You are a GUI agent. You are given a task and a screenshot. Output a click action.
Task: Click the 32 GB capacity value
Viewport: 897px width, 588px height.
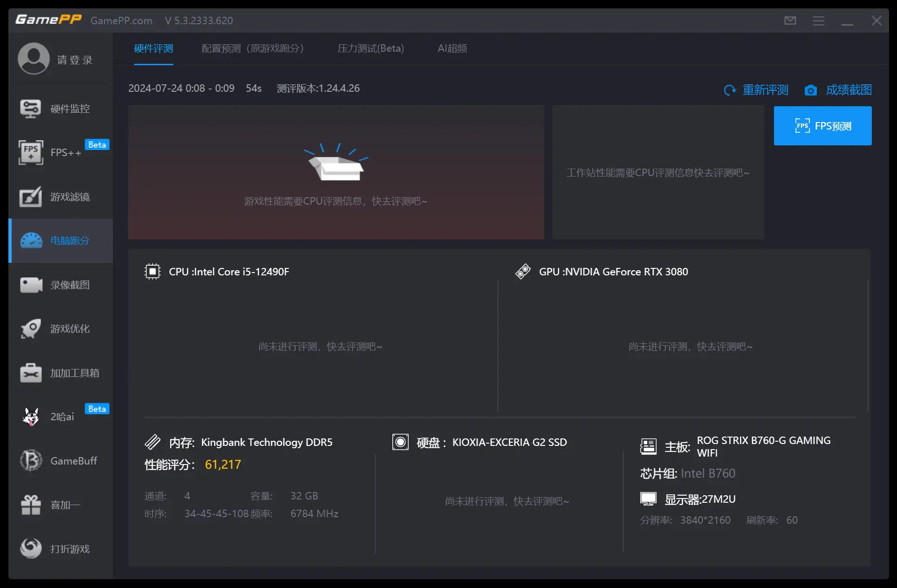304,496
